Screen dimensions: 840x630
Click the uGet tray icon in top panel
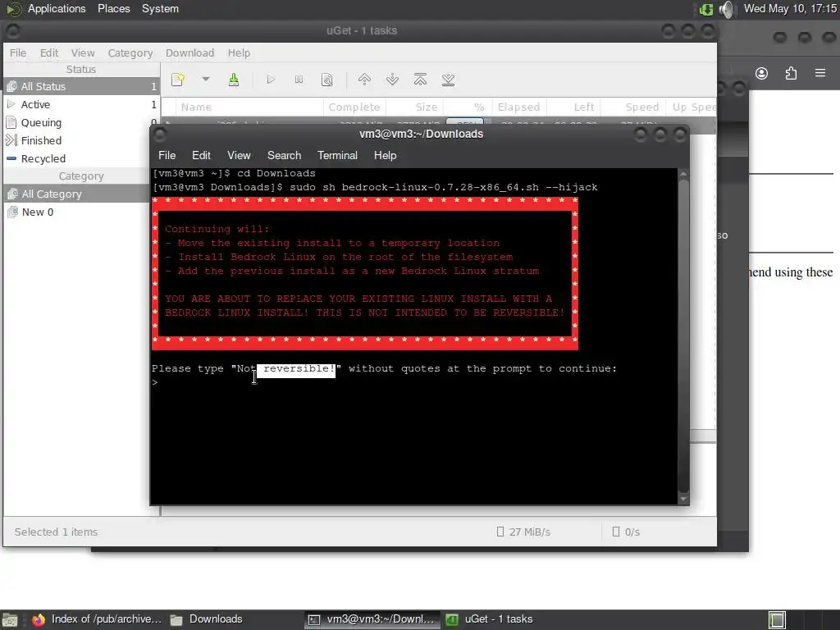(x=706, y=9)
